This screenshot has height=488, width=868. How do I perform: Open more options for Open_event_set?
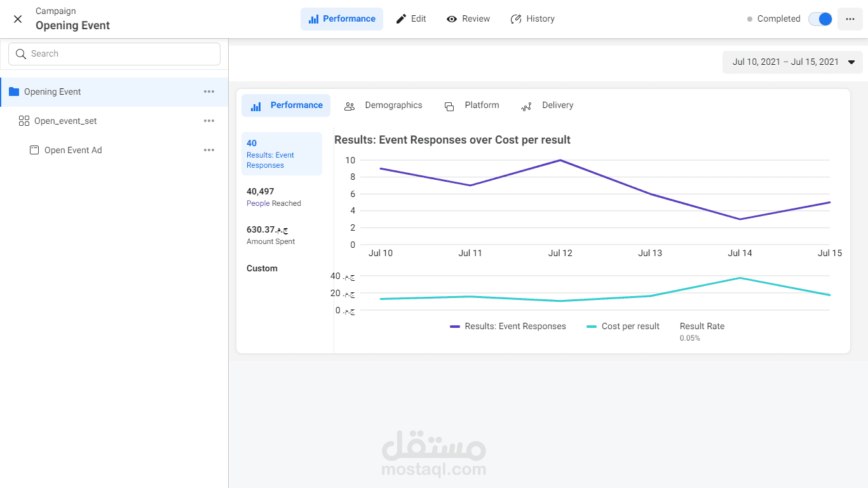tap(209, 121)
